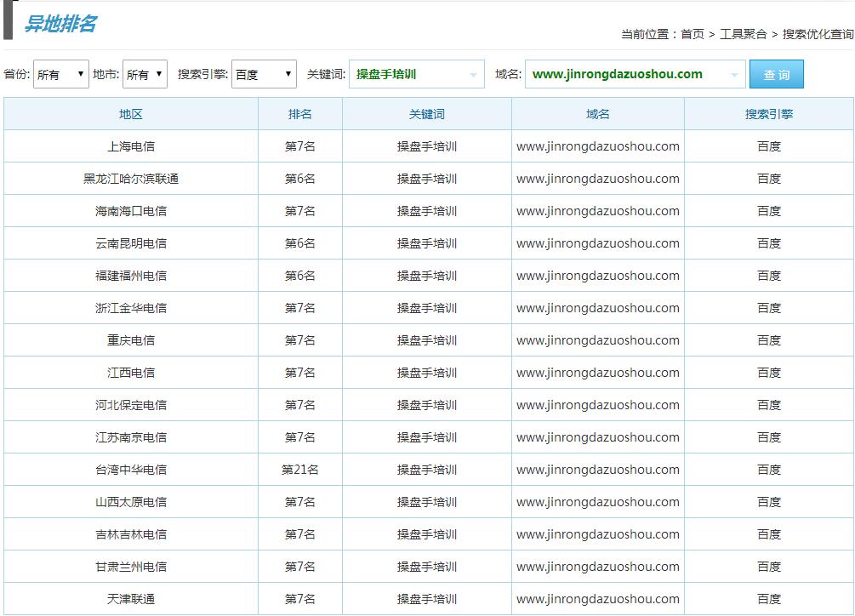The image size is (855, 616).
Task: Expand the 域名 combo box arrow
Action: (734, 75)
